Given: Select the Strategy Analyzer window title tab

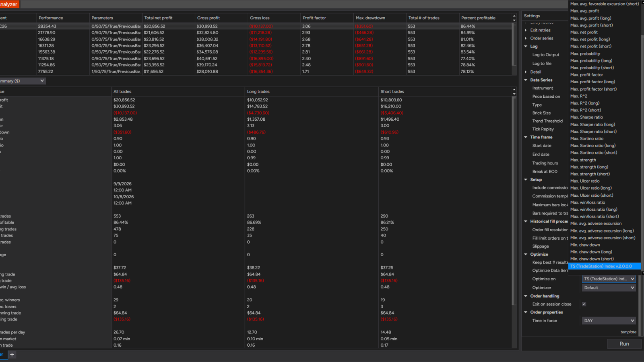Looking at the screenshot, I should (9, 4).
